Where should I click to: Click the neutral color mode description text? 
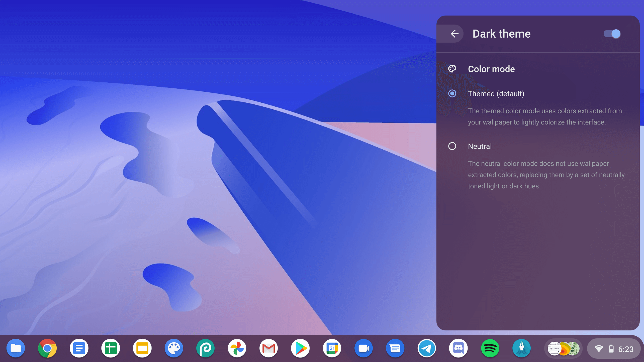(x=546, y=175)
